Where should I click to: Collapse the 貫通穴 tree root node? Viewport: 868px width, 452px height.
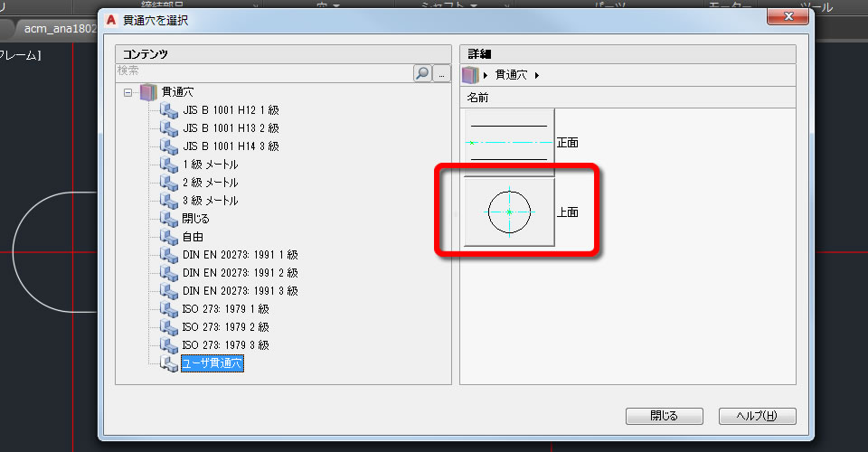pos(127,92)
